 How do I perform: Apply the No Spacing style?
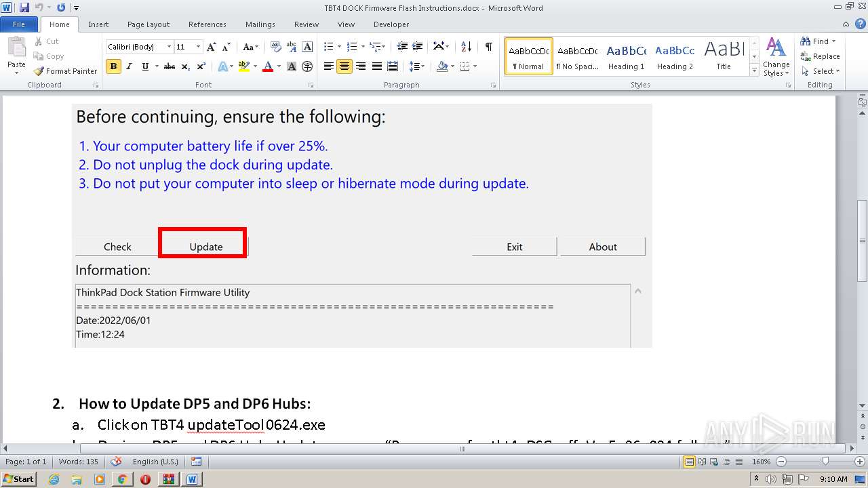577,56
